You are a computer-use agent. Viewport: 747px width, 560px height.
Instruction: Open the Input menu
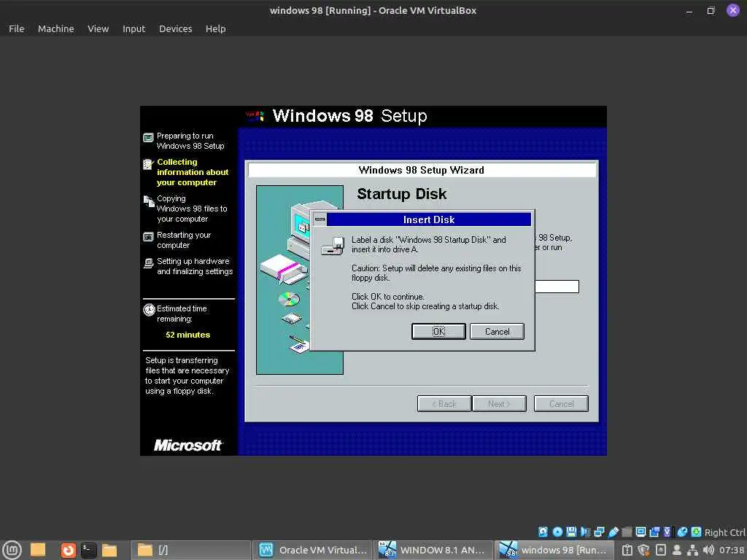133,28
